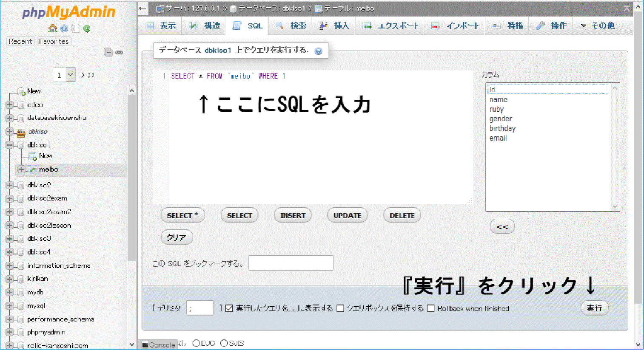The width and height of the screenshot is (644, 350).
Task: Click the Home icon under phpMyAdmin logo
Action: click(53, 28)
